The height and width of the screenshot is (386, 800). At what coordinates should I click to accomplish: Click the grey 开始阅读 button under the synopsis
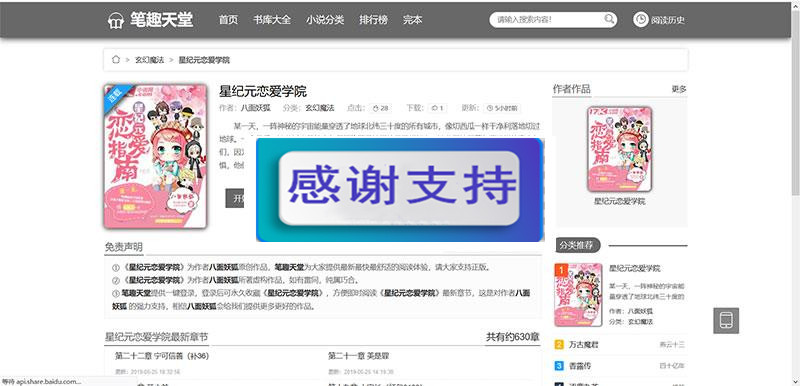click(235, 198)
